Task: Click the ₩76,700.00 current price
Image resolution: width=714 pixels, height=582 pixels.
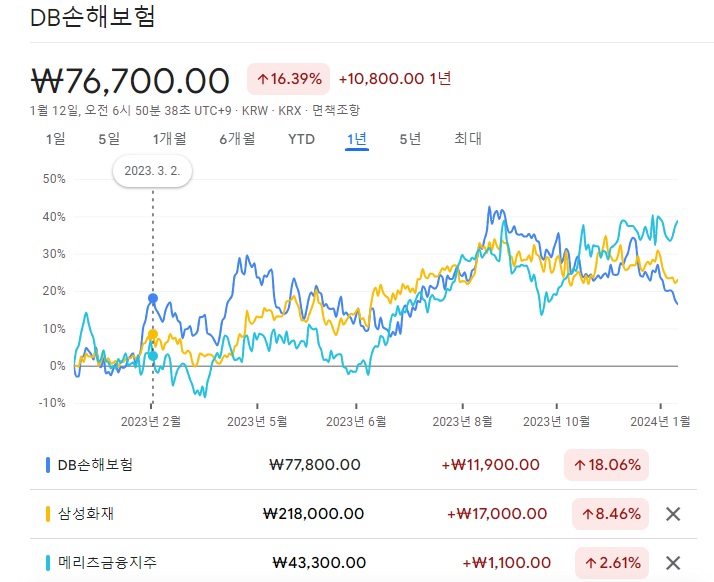Action: [x=130, y=81]
